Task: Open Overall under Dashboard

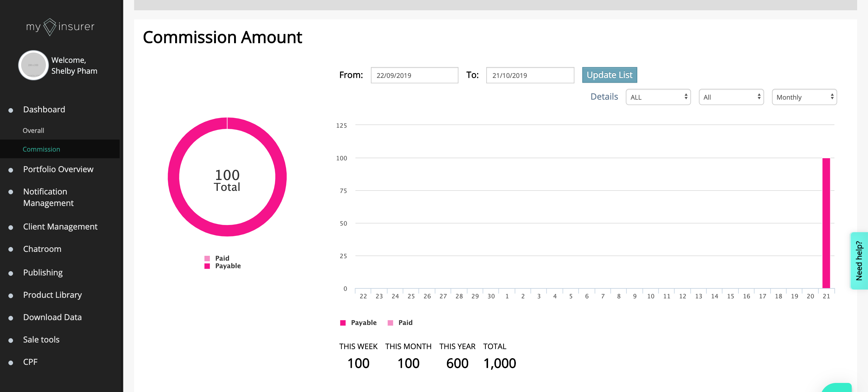Action: [x=33, y=130]
